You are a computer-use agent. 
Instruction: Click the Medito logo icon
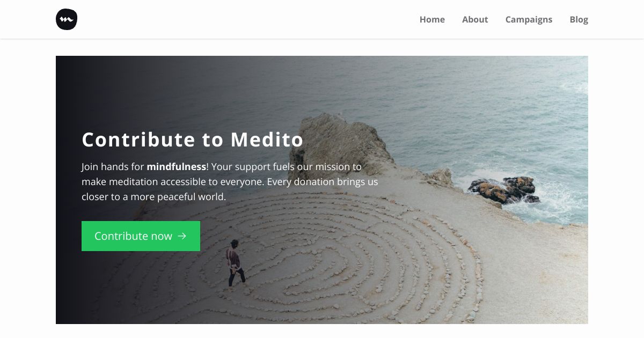[67, 19]
